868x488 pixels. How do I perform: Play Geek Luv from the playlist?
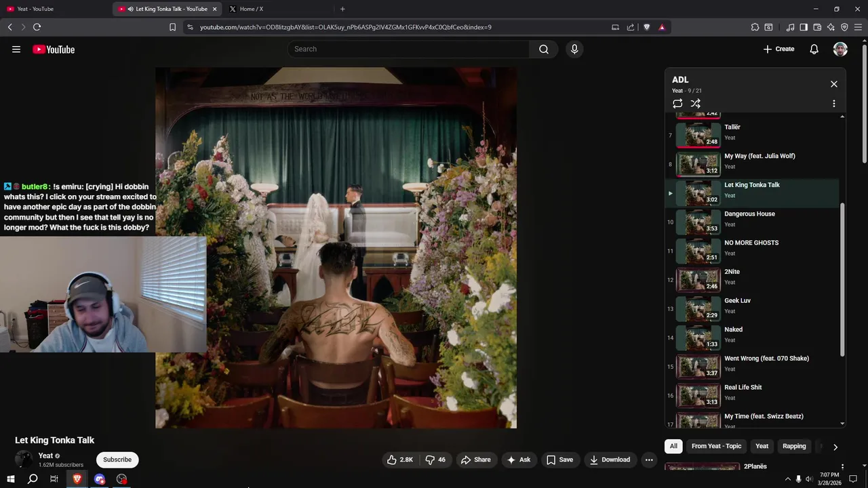753,308
